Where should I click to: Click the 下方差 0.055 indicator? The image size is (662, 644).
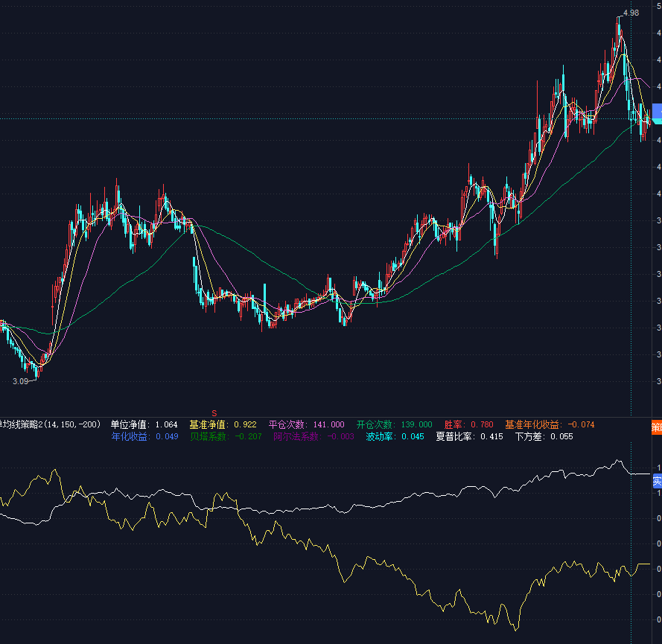click(x=544, y=436)
